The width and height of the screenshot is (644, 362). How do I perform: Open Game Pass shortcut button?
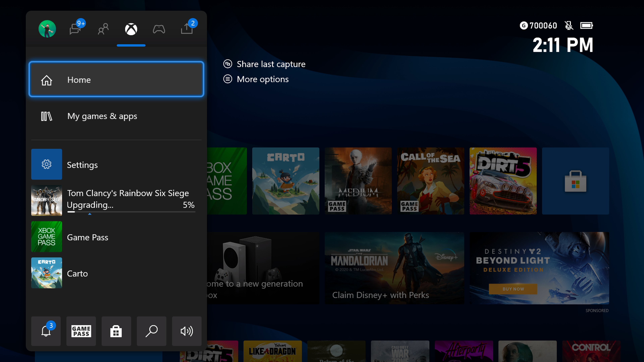pyautogui.click(x=81, y=331)
